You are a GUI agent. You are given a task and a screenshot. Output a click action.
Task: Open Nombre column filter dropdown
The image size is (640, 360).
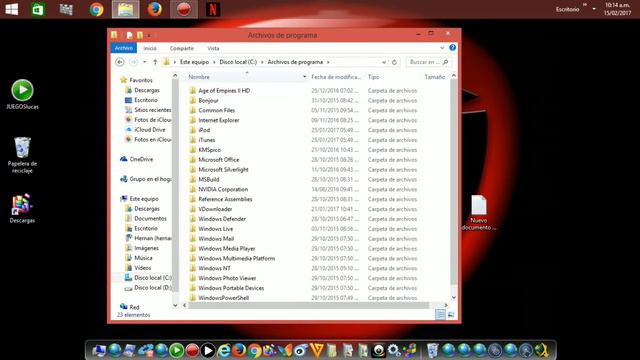click(304, 77)
